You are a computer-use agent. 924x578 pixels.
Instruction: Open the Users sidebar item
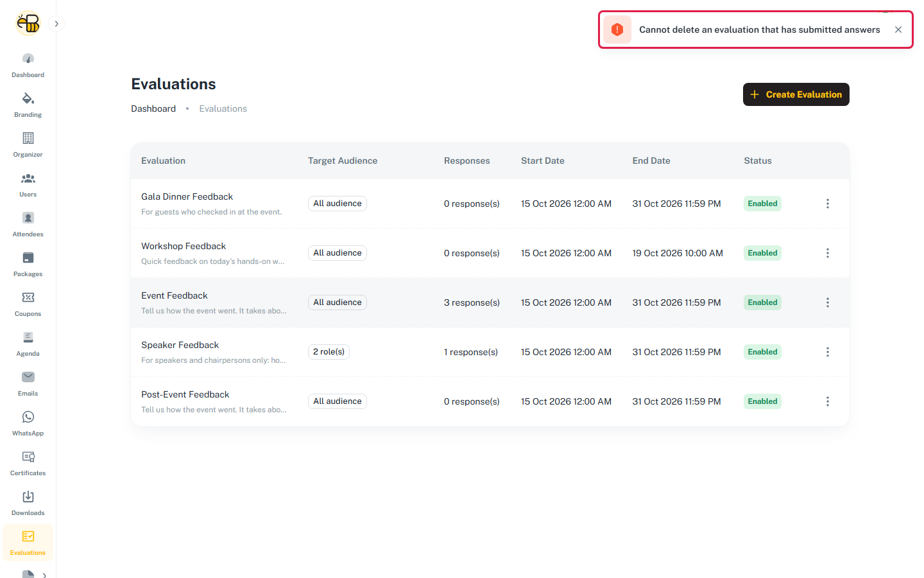tap(28, 185)
